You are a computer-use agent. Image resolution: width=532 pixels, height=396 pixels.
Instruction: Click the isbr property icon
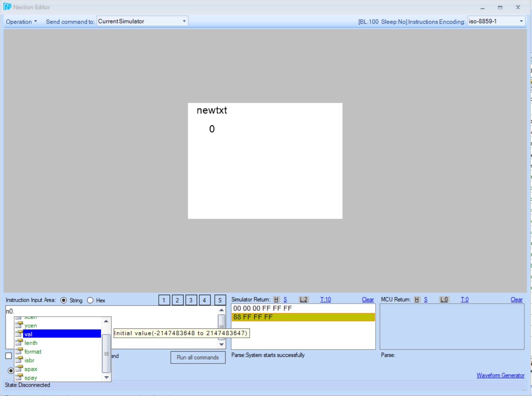19,360
